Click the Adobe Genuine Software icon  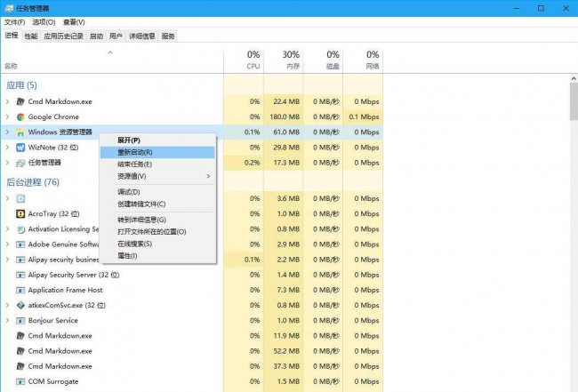(x=20, y=244)
